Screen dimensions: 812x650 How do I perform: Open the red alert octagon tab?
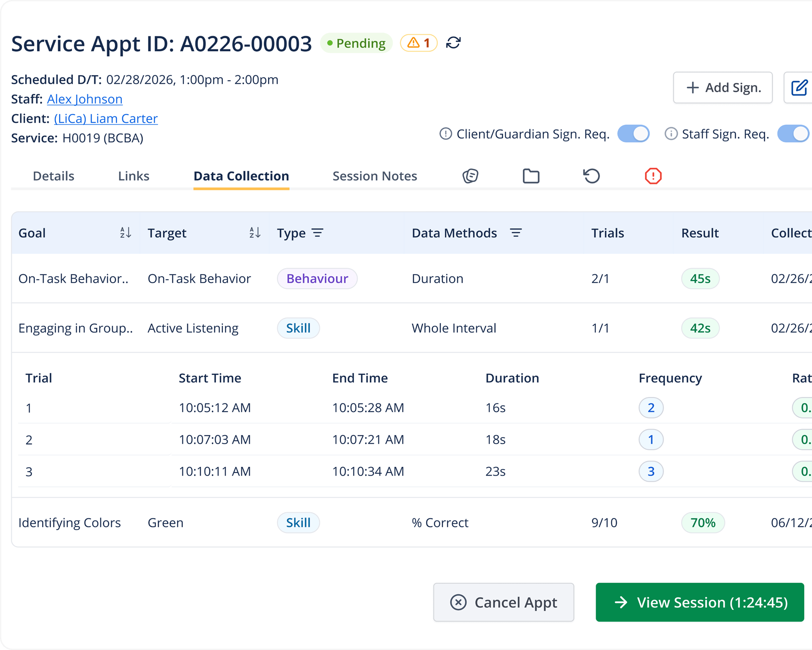click(x=653, y=176)
